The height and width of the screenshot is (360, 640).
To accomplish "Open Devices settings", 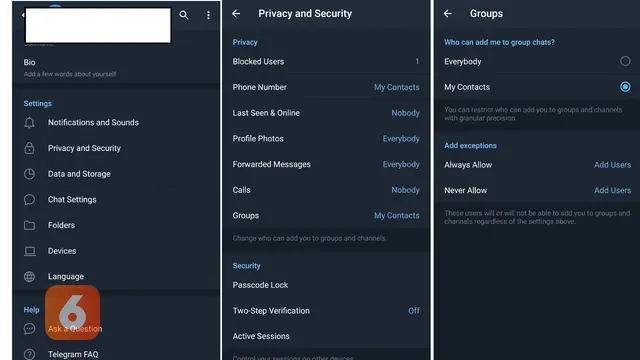I will [116, 251].
